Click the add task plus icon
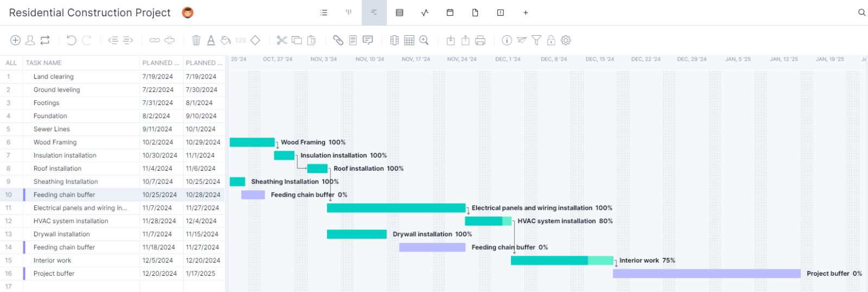 pos(15,40)
